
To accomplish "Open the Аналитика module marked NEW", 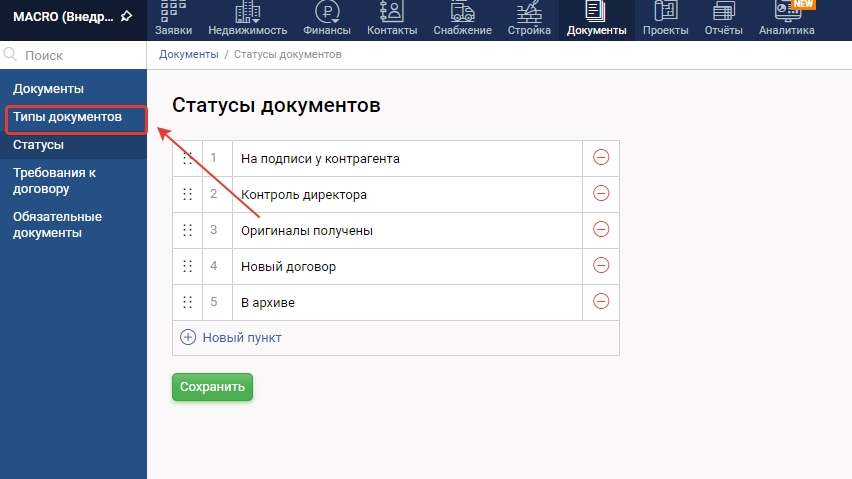I will [x=786, y=12].
